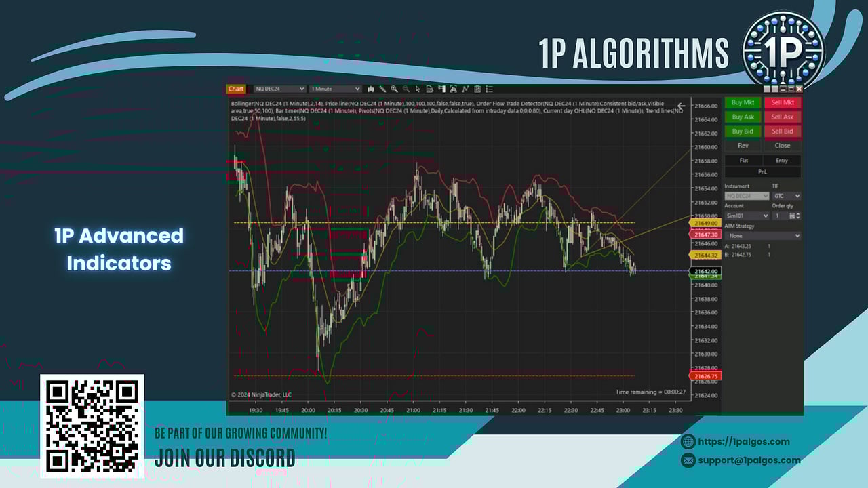Click the Discord QR code
The image size is (868, 488).
(92, 426)
